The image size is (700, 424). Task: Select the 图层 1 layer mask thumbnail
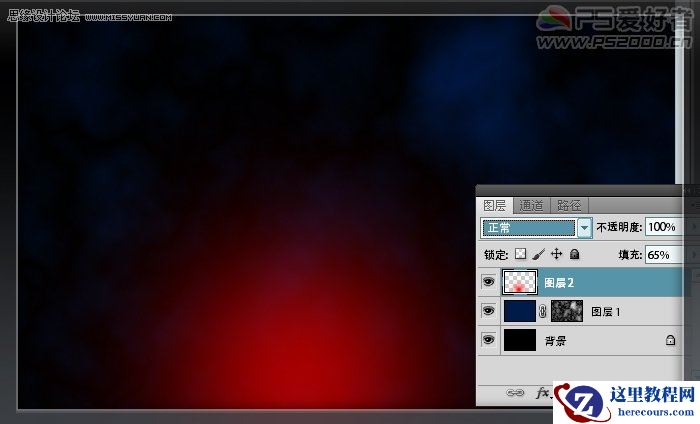click(x=567, y=311)
